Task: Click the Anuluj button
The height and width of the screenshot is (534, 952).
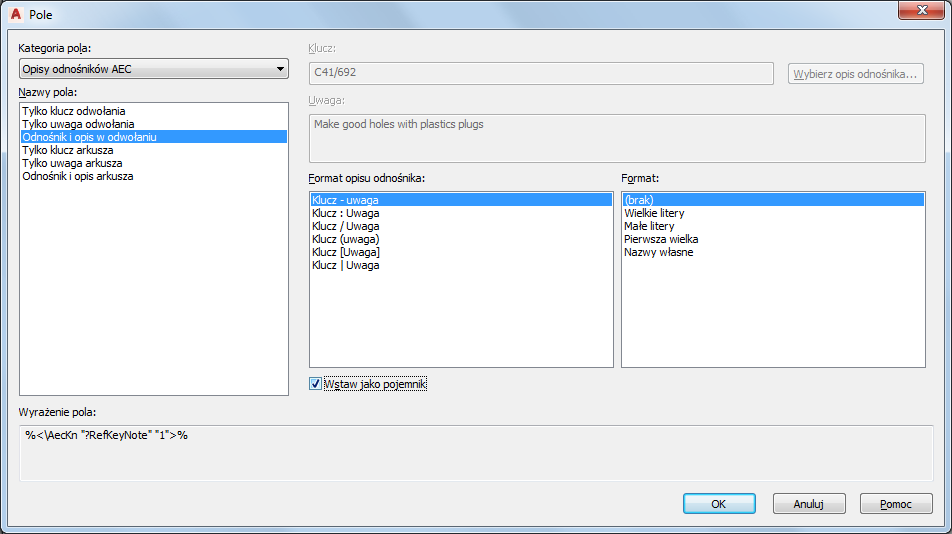Action: coord(809,504)
